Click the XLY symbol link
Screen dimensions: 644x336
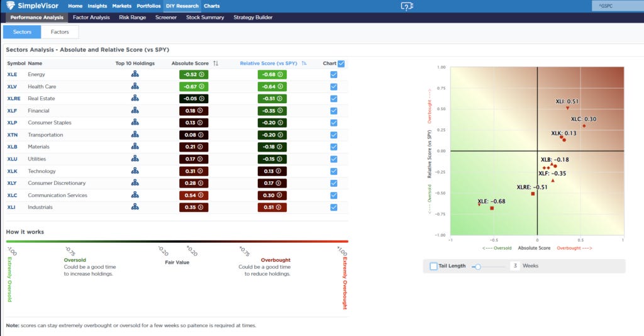coord(12,183)
